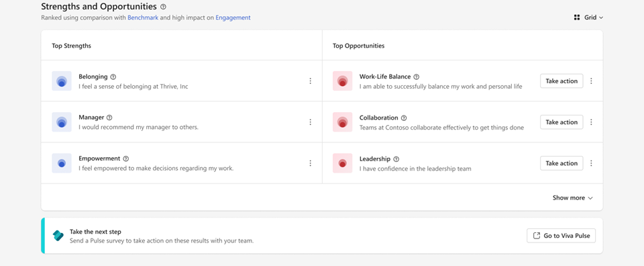Open info tooltip next to Work-Life Balance
The height and width of the screenshot is (266, 644).
tap(417, 77)
